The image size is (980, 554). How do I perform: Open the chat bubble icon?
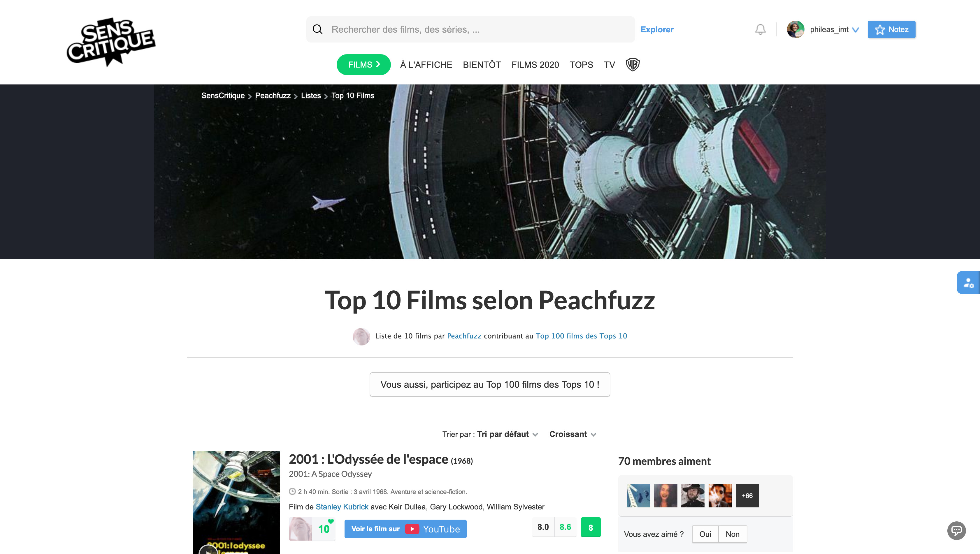click(956, 530)
